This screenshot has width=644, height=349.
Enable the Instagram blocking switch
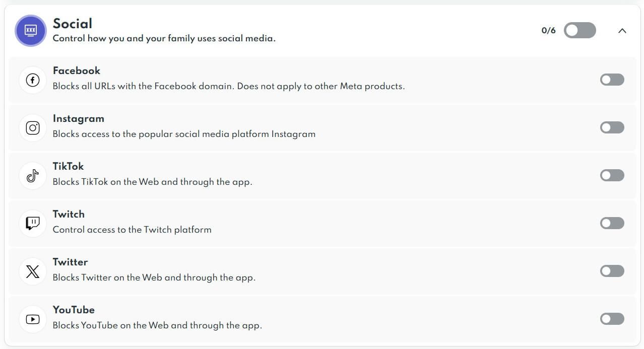tap(612, 127)
